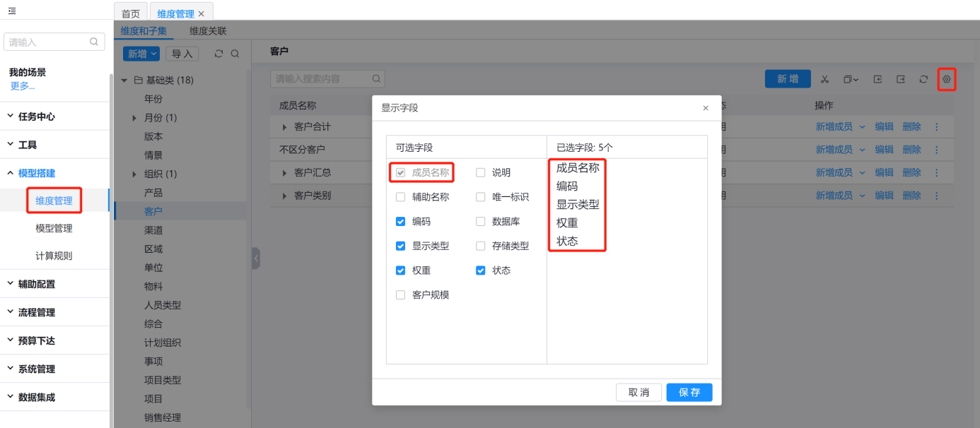Click the 取消 button in the dialog
Viewport: 980px width, 428px height.
pyautogui.click(x=638, y=393)
